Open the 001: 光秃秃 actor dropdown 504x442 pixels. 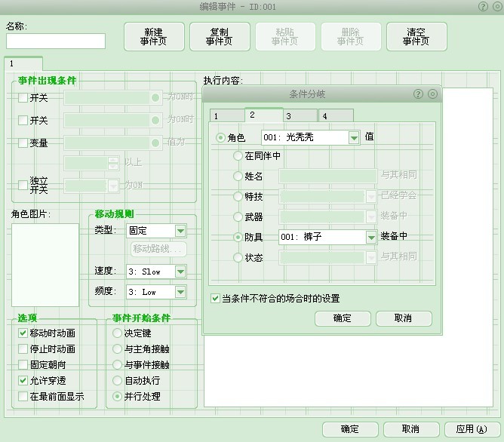pyautogui.click(x=354, y=138)
